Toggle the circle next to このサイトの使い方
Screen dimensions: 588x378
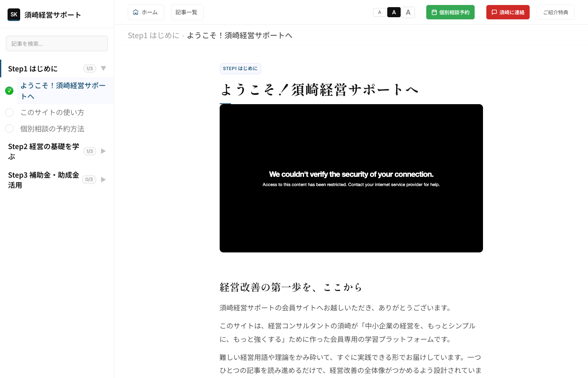(9, 112)
